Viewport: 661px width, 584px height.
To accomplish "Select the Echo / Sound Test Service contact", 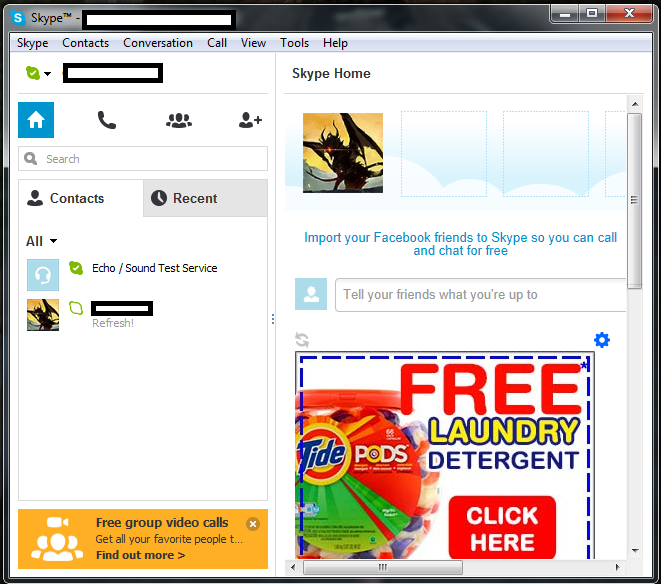I will [143, 275].
